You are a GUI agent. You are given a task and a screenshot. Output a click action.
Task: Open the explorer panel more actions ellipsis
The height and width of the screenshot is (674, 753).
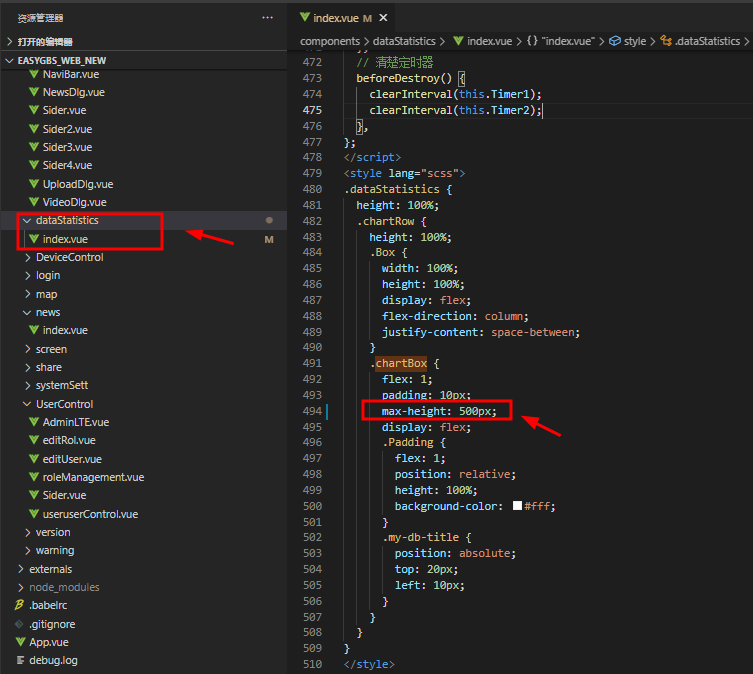point(267,18)
